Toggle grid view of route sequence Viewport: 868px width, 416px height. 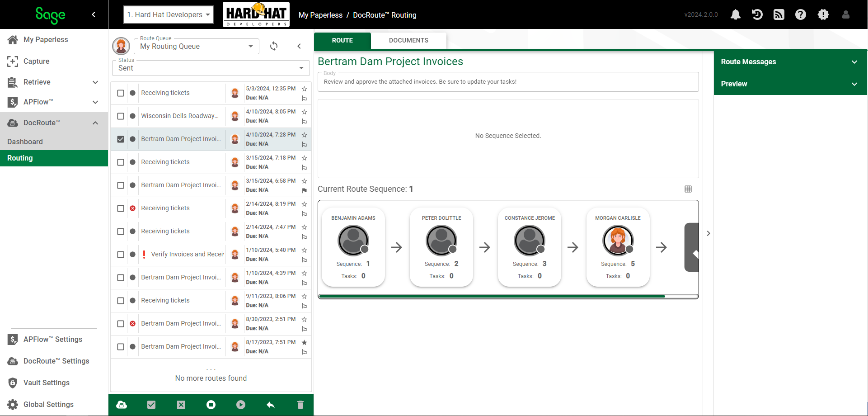tap(688, 189)
